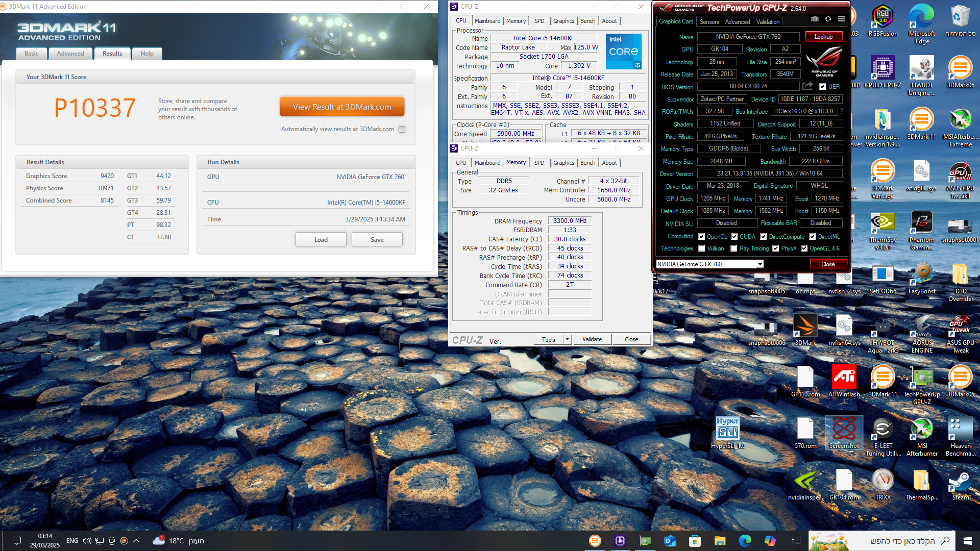The width and height of the screenshot is (980, 551).
Task: Click the Load button in 3DMark 11
Action: tap(321, 240)
